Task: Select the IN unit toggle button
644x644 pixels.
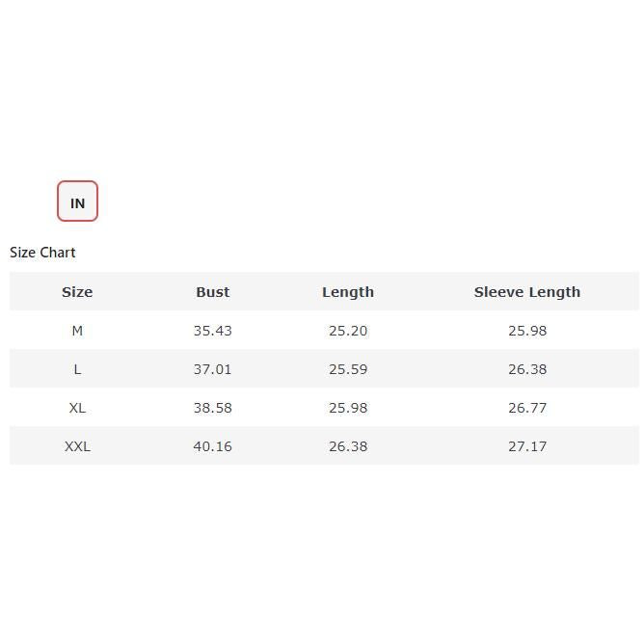Action: [x=77, y=201]
